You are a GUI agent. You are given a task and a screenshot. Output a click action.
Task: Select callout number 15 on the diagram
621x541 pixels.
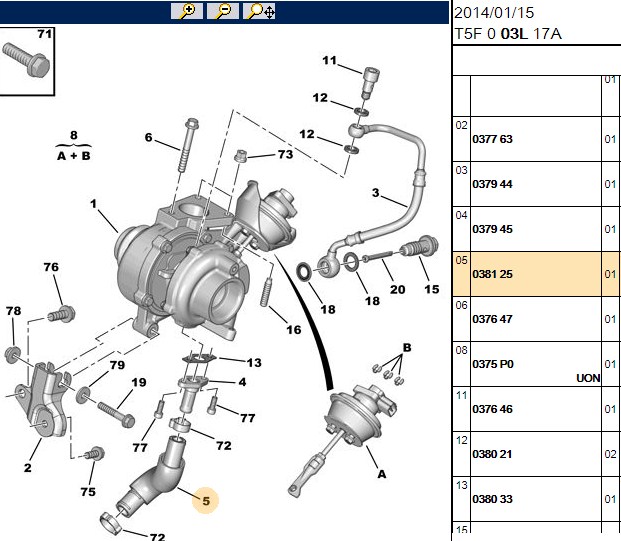coord(432,290)
